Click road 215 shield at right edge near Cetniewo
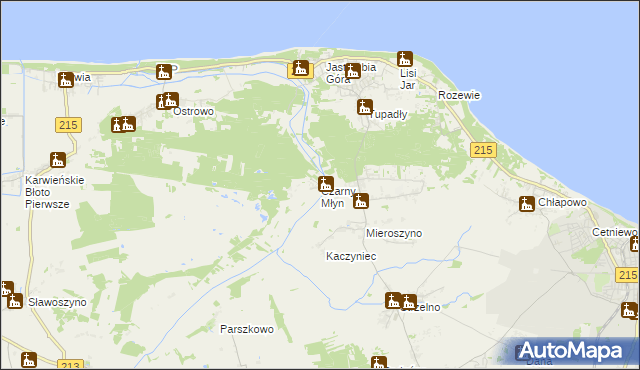640x370 pixels. (627, 275)
